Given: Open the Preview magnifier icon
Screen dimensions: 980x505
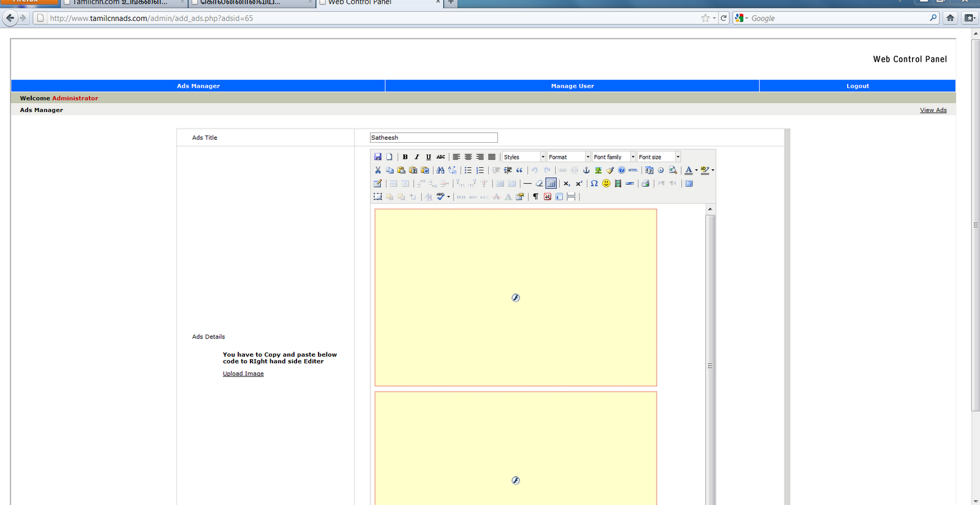Looking at the screenshot, I should [673, 170].
